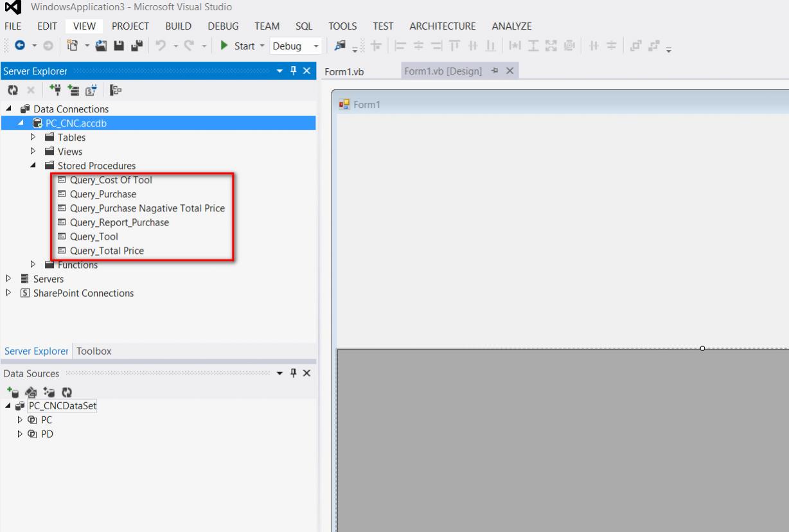Image resolution: width=789 pixels, height=532 pixels.
Task: Switch to the Form1.vb [Design] tab
Action: point(443,71)
